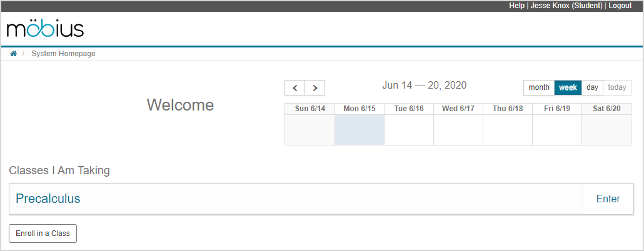Open the Help link

click(x=516, y=6)
